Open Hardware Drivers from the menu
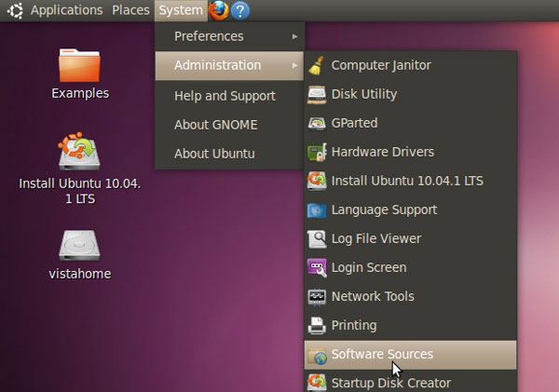Screen dimensions: 559x392 pyautogui.click(x=382, y=152)
